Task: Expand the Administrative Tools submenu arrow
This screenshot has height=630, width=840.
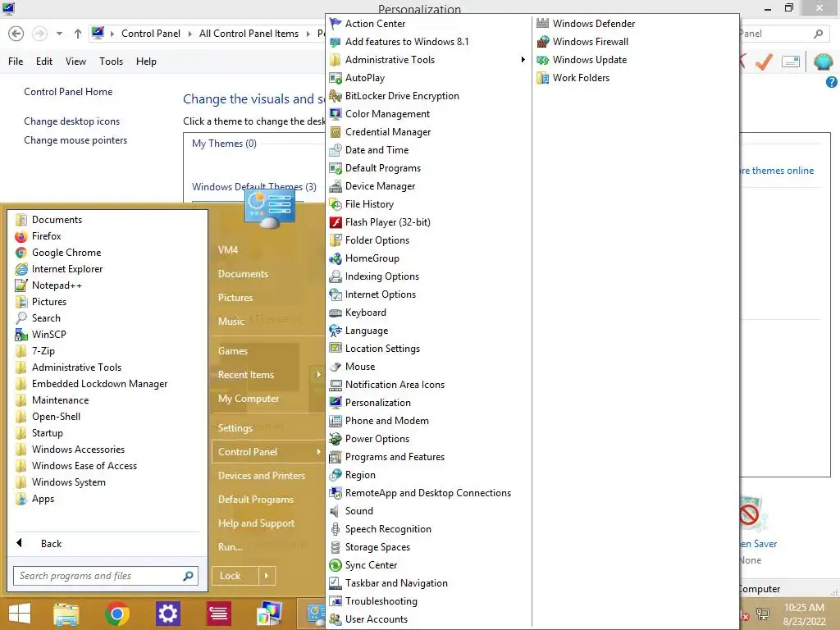Action: (523, 59)
